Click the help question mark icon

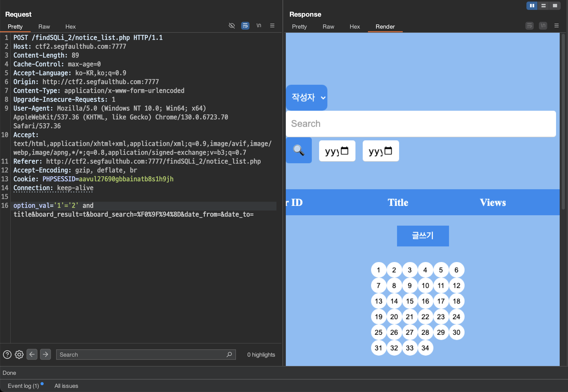(x=7, y=355)
